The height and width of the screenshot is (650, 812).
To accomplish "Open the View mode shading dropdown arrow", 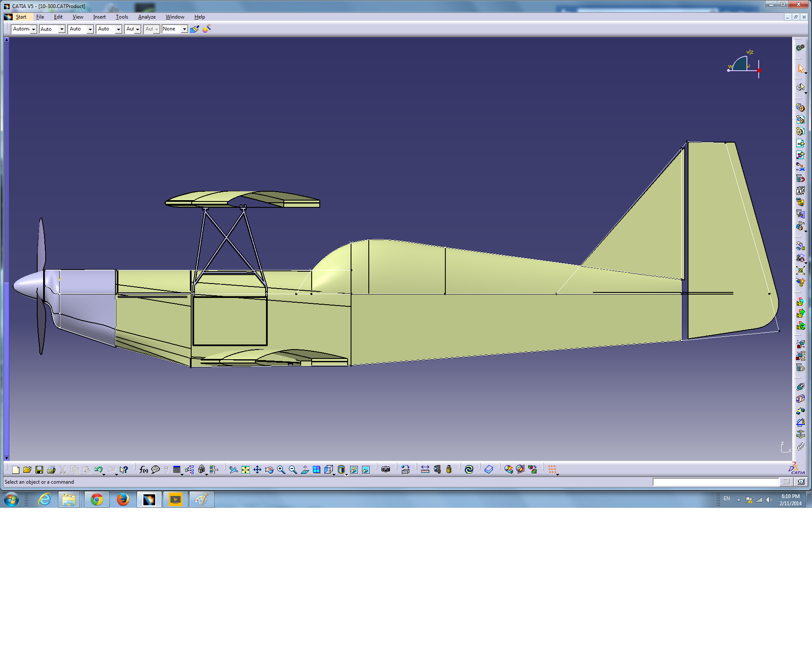I will 346,474.
